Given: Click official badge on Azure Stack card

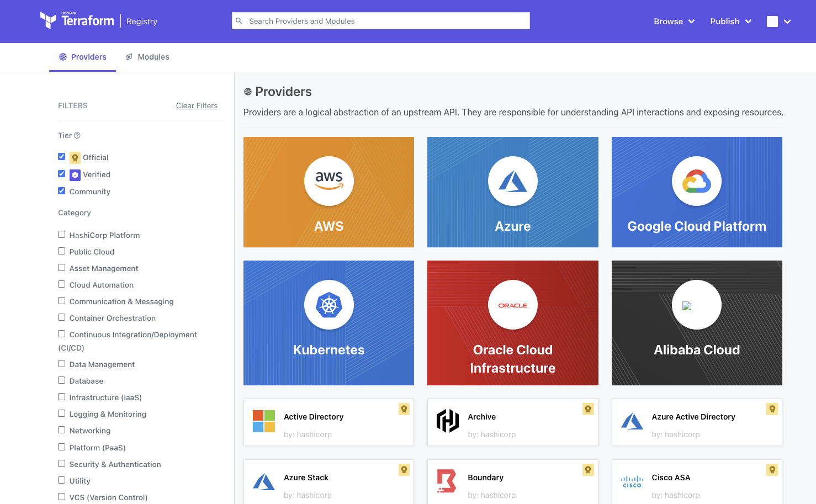Looking at the screenshot, I should tap(404, 470).
